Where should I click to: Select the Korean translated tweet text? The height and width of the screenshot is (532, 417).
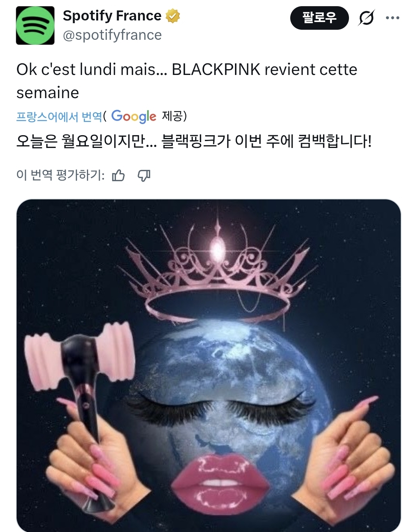[x=194, y=141]
